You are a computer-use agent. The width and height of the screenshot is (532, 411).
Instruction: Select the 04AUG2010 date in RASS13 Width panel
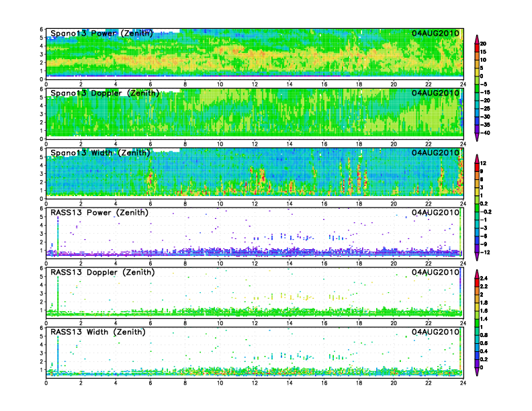tap(435, 332)
